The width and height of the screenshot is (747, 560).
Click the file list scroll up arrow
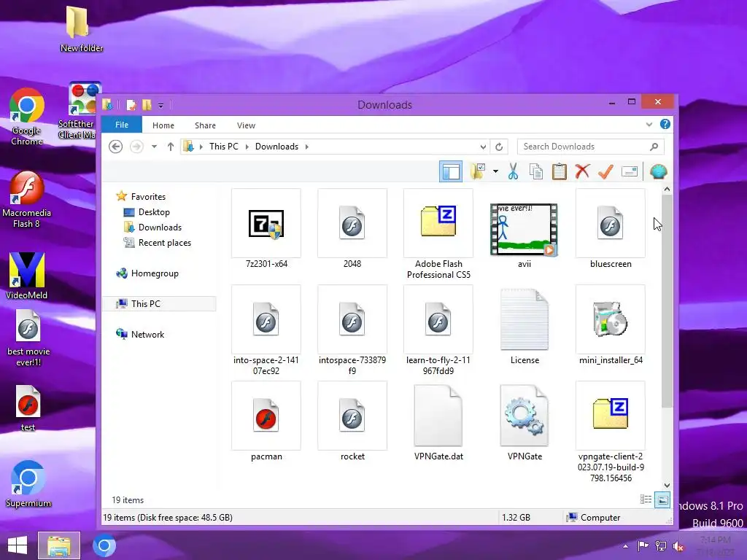[667, 190]
